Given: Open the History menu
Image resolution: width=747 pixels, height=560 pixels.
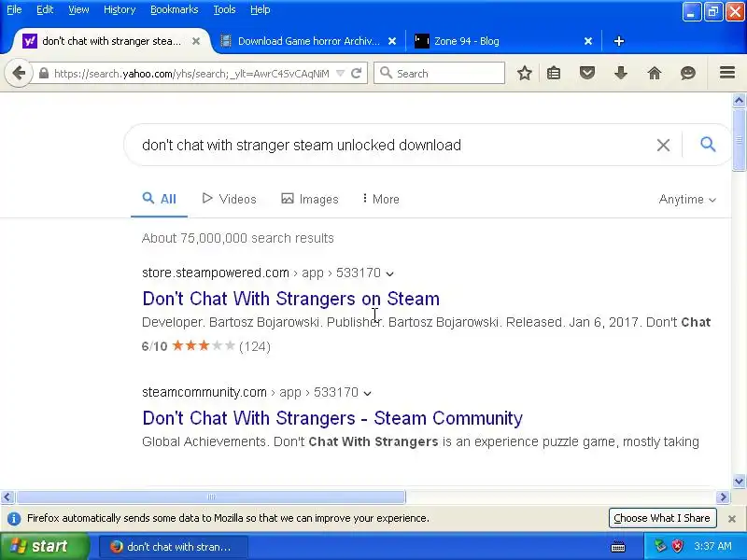Looking at the screenshot, I should click(x=120, y=9).
